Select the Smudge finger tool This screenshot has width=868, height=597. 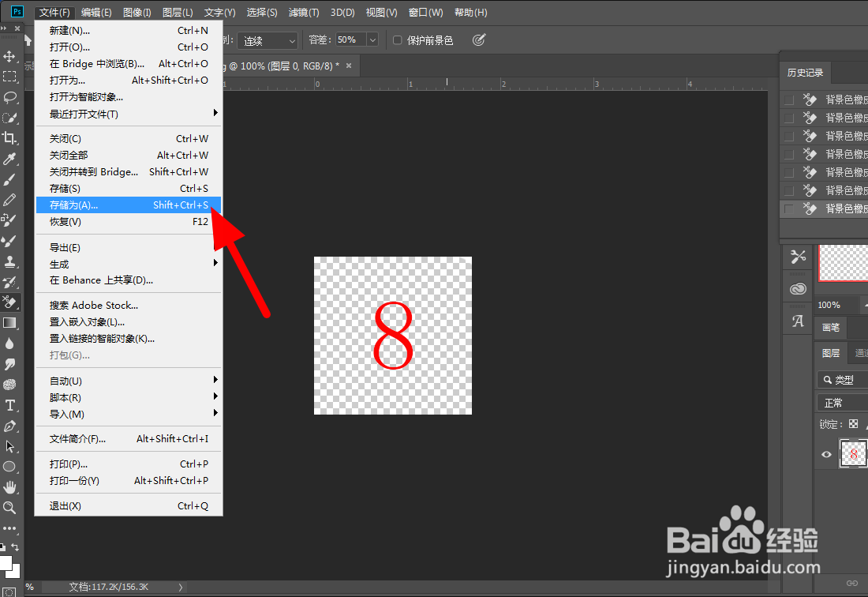click(x=9, y=364)
